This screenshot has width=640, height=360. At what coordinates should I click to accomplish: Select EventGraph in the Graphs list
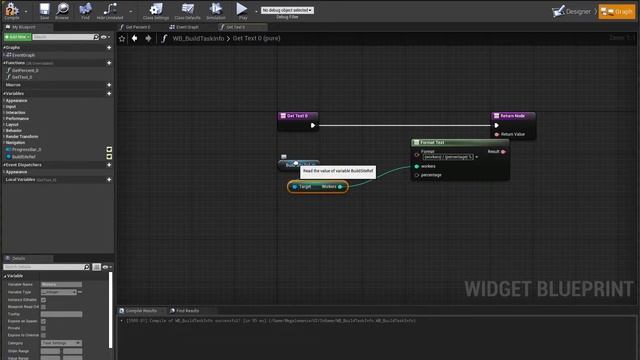point(22,55)
